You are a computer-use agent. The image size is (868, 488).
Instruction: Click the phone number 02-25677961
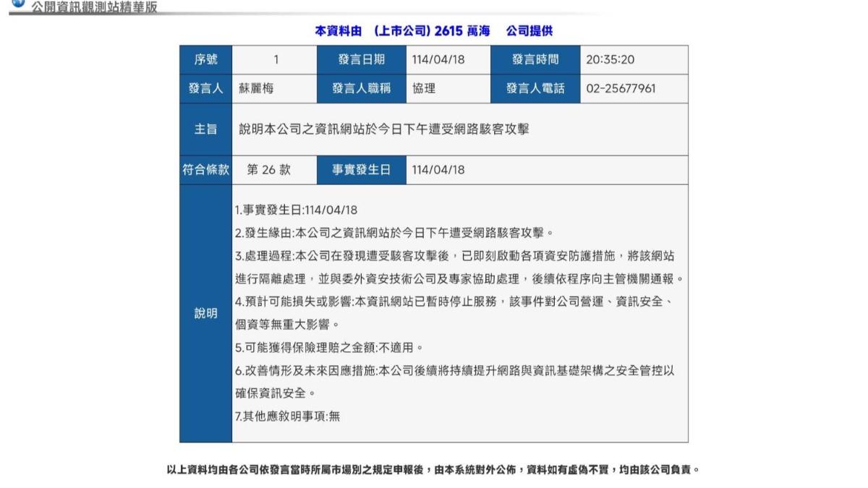point(621,89)
